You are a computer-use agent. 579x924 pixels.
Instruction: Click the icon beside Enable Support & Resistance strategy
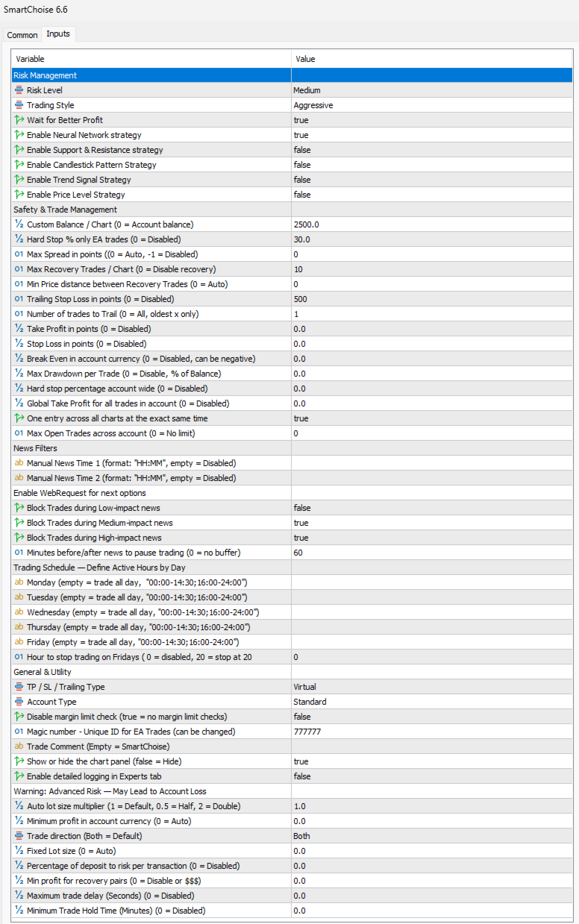click(x=19, y=150)
